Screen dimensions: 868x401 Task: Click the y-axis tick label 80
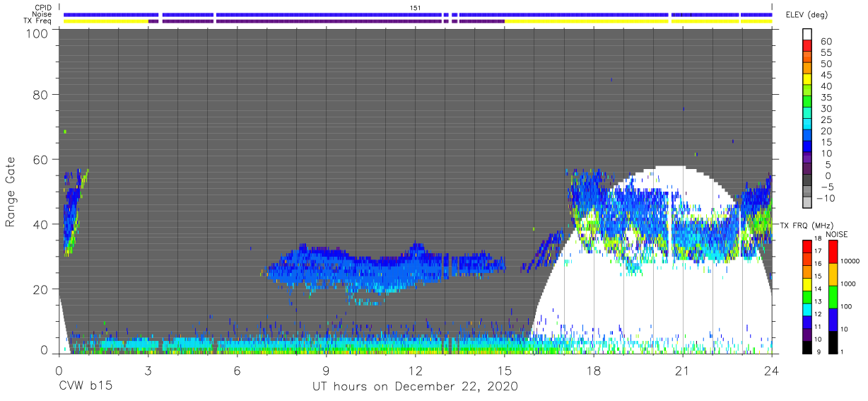[41, 94]
